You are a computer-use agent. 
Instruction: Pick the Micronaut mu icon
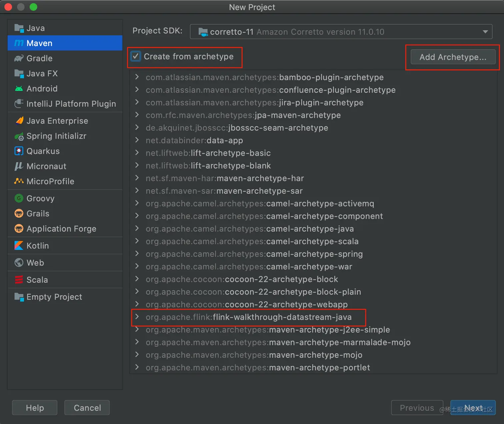point(19,166)
